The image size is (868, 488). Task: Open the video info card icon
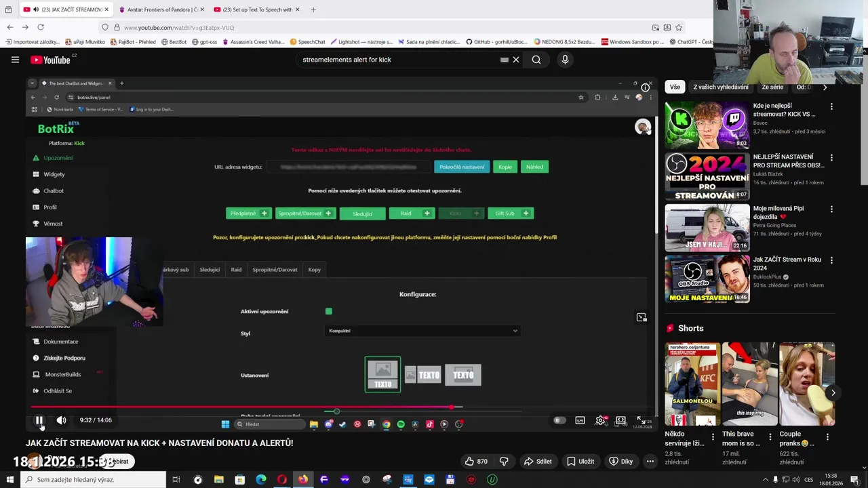[646, 87]
